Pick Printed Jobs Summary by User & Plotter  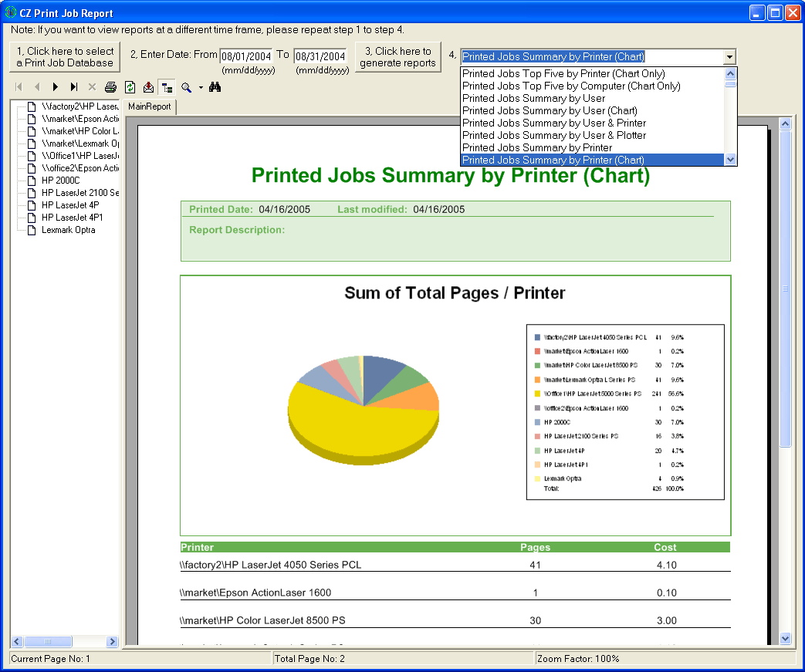(554, 135)
